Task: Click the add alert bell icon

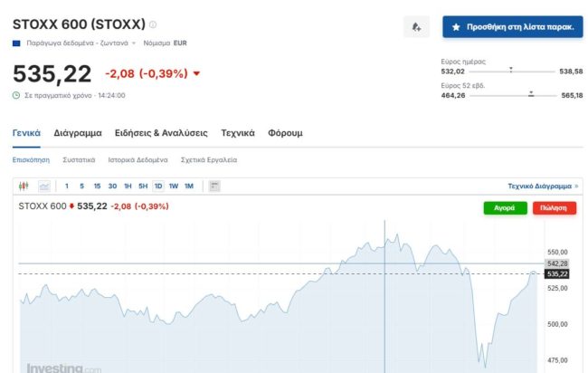Action: pos(416,27)
